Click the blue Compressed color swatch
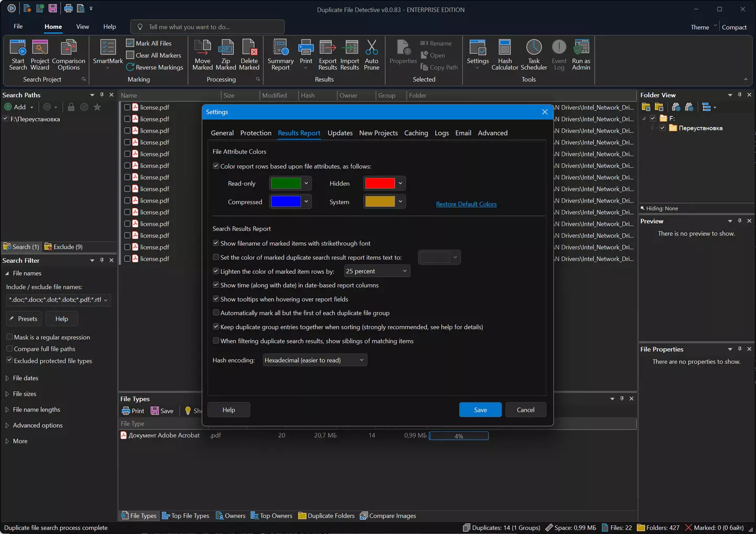 pos(286,202)
